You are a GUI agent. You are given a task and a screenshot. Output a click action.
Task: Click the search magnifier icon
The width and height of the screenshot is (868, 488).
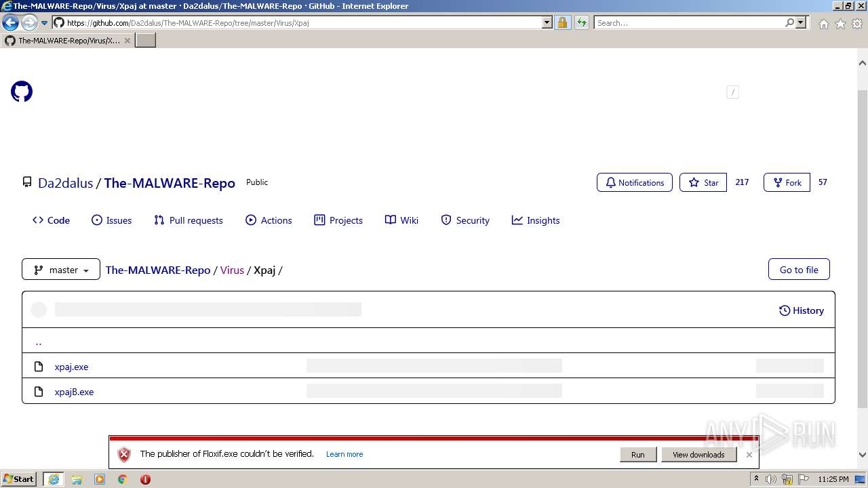(789, 23)
